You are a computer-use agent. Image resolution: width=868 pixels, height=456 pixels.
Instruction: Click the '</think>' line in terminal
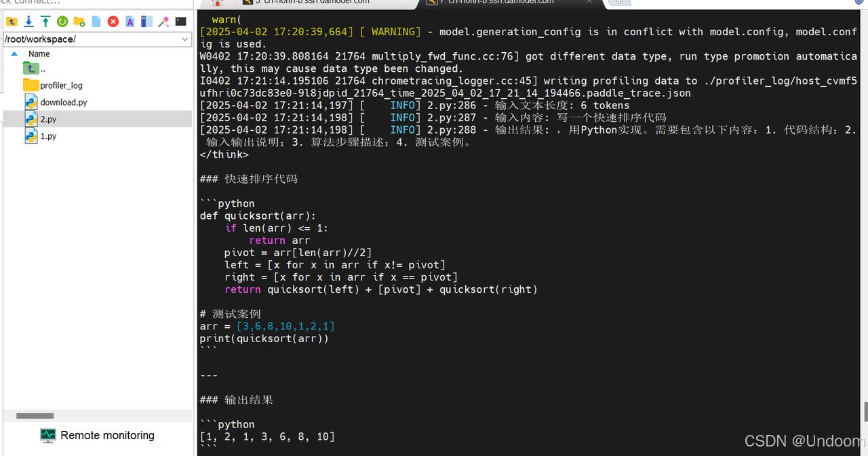[x=224, y=154]
